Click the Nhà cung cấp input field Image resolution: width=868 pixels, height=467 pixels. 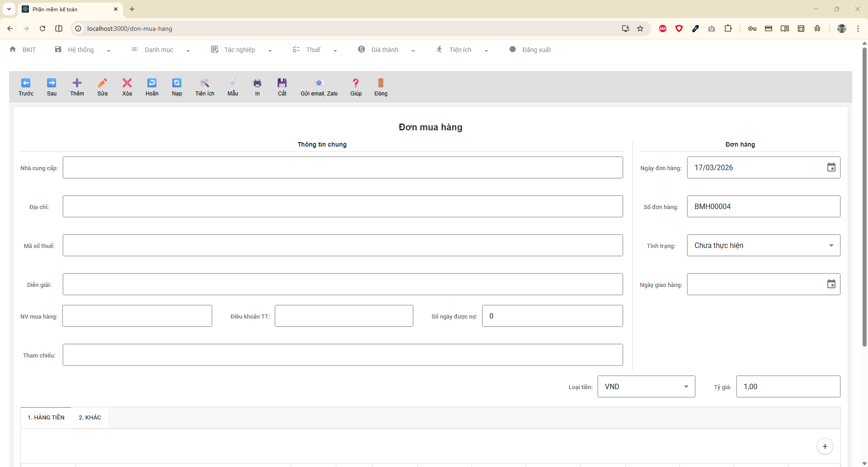tap(343, 167)
